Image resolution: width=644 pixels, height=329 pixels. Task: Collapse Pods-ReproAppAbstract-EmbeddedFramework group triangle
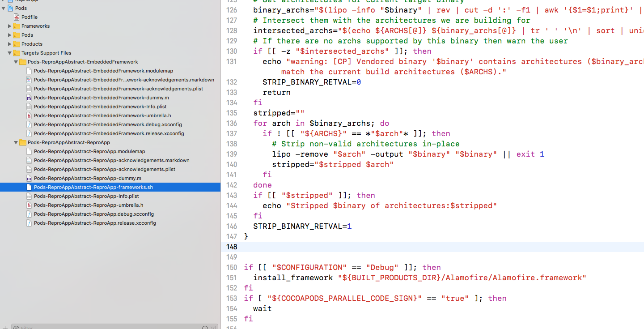click(x=16, y=62)
